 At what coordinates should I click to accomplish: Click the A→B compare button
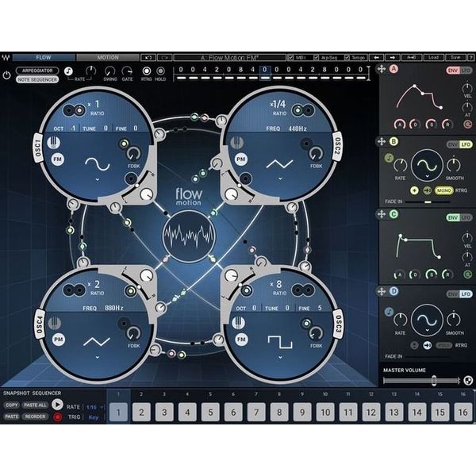click(412, 57)
